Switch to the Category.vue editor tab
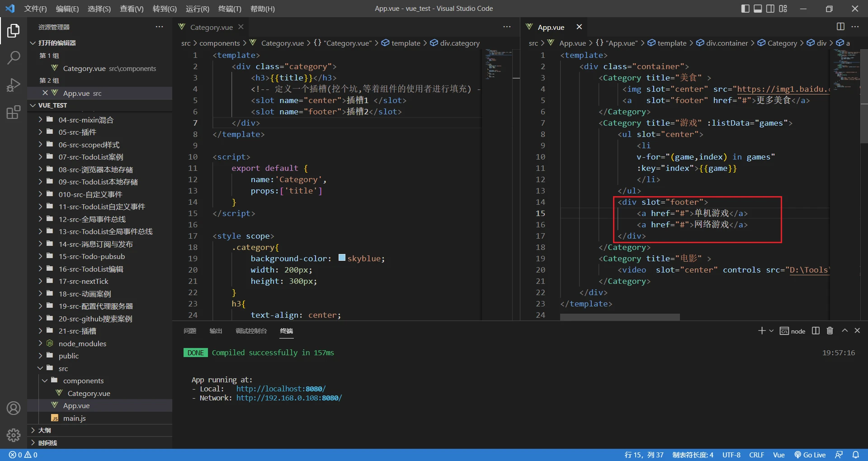 211,27
